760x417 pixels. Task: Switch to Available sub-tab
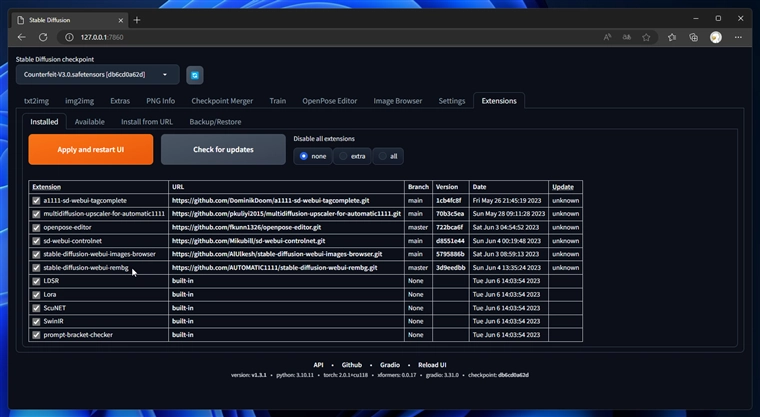89,122
